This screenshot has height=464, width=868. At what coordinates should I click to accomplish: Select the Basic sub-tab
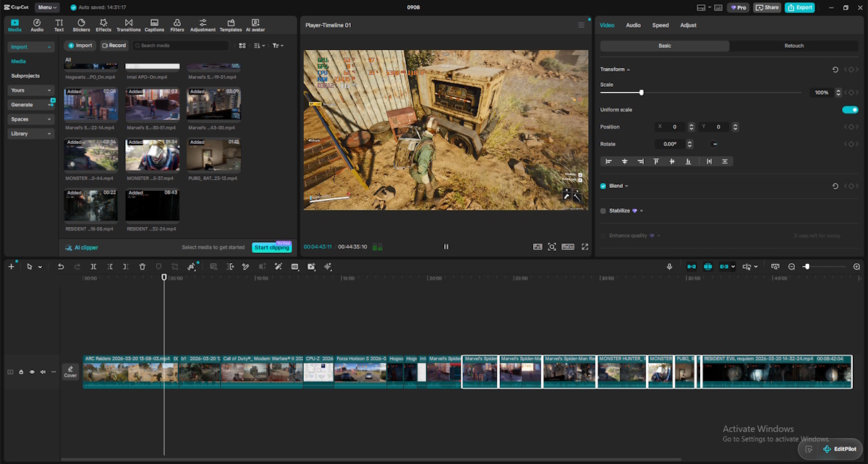coord(665,46)
